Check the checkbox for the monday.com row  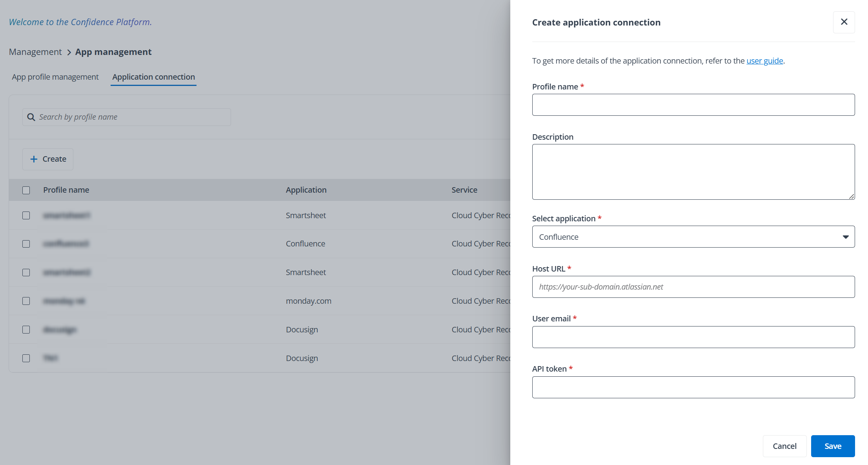pos(26,301)
